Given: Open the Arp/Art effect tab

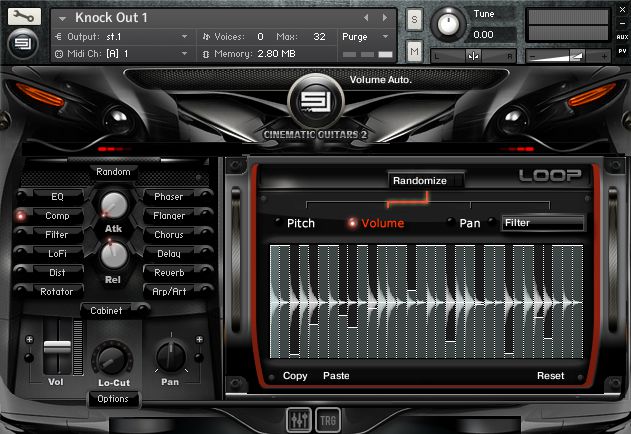Looking at the screenshot, I should coord(169,291).
